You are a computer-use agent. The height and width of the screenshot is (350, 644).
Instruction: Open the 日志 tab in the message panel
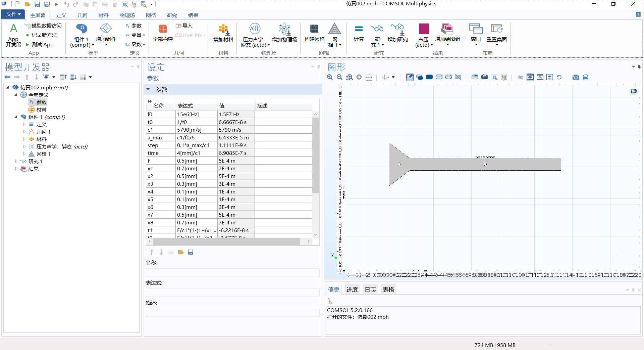point(370,290)
